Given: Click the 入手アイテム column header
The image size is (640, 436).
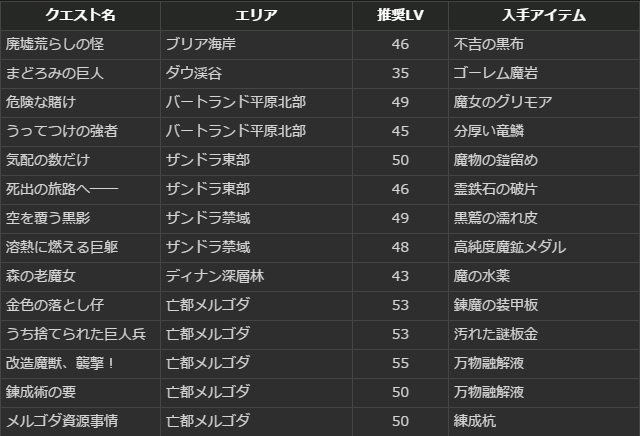Looking at the screenshot, I should [543, 16].
